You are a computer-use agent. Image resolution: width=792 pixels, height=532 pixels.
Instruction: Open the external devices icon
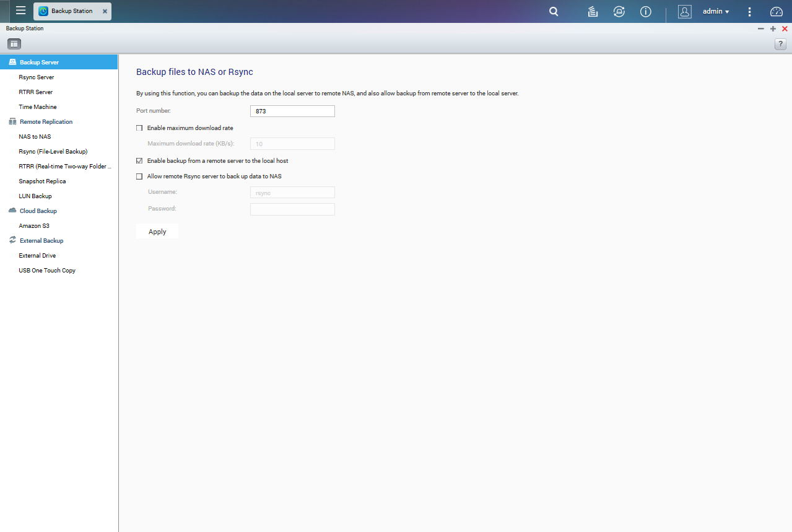[x=619, y=11]
